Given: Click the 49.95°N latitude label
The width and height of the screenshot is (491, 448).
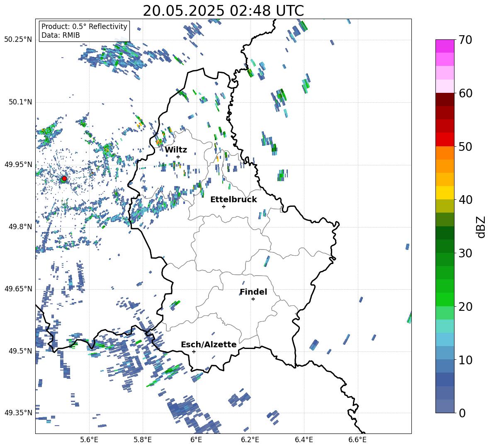Looking at the screenshot, I should [18, 164].
